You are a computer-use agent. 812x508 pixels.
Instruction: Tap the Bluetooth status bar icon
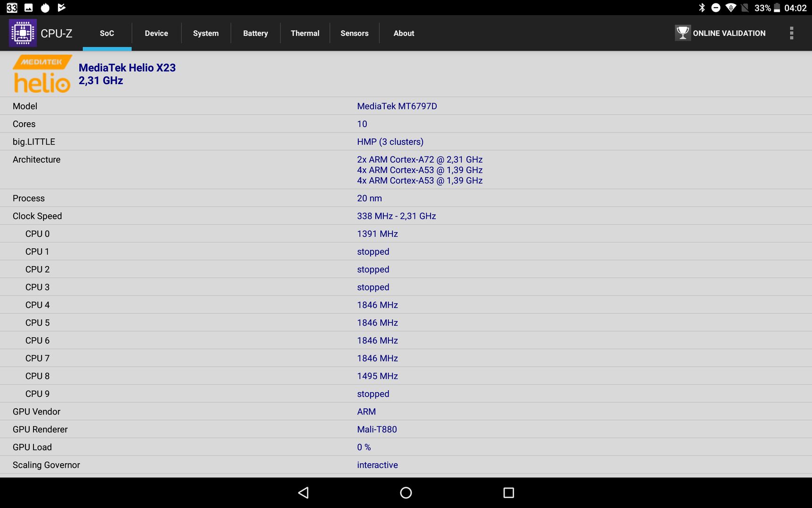tap(702, 8)
